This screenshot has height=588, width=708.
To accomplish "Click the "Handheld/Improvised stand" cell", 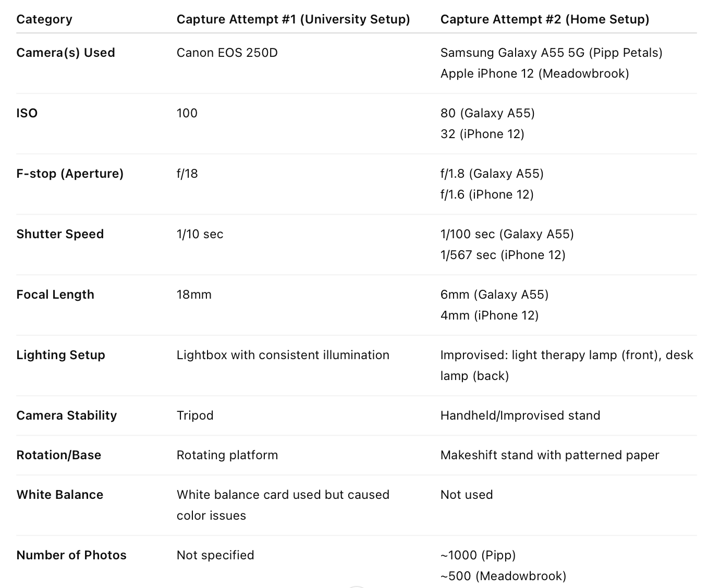I will click(520, 415).
